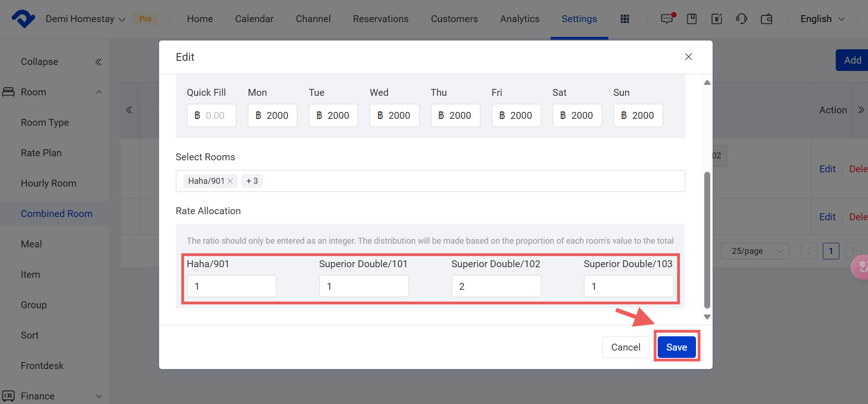The height and width of the screenshot is (404, 868).
Task: Open the wallet icon in top bar
Action: (x=767, y=19)
